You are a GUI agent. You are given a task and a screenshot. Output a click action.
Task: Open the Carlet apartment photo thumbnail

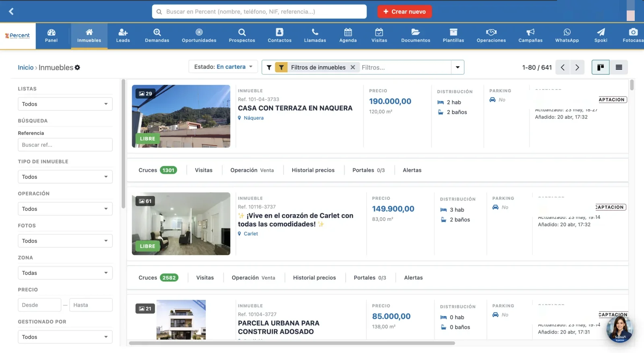click(181, 224)
